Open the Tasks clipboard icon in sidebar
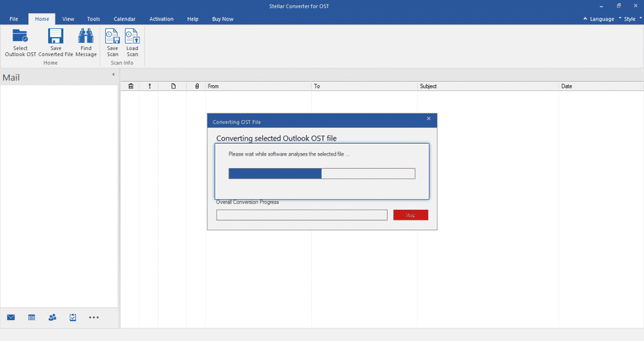 [x=73, y=317]
